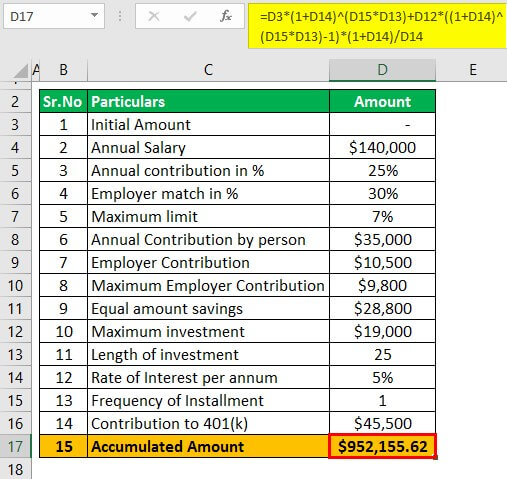Select row 3 header
507x479 pixels.
(15, 124)
